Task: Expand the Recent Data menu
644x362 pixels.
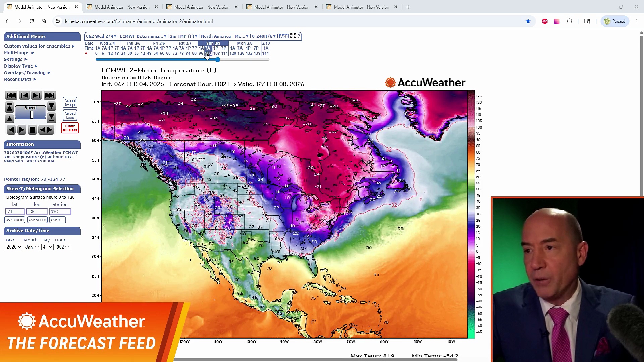Action: coord(20,80)
